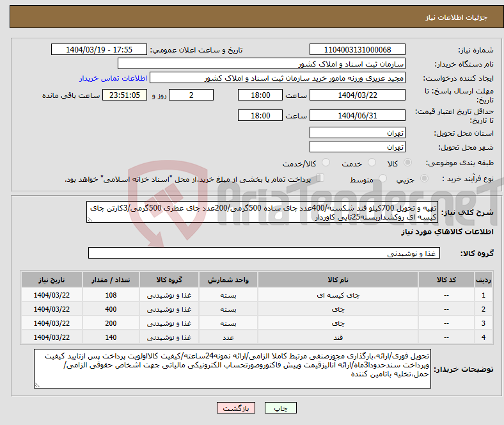This screenshot has width=504, height=425.
Task: Click the remaining days field showing 2
Action: coord(191,95)
